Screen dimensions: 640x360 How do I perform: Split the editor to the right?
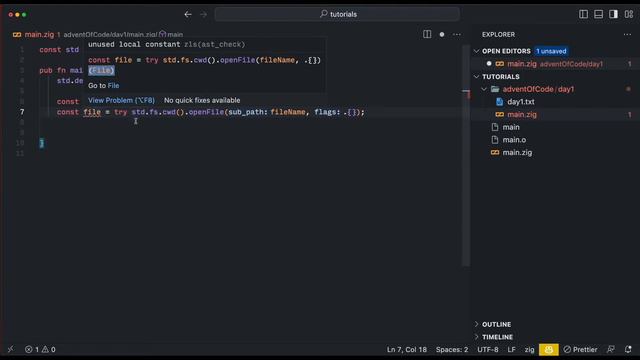pos(427,34)
